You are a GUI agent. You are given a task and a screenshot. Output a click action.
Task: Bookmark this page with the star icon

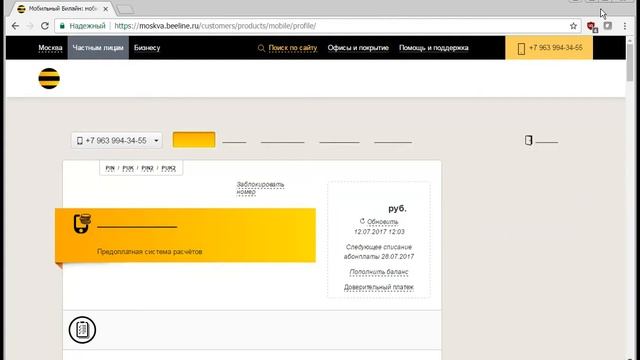tap(573, 26)
